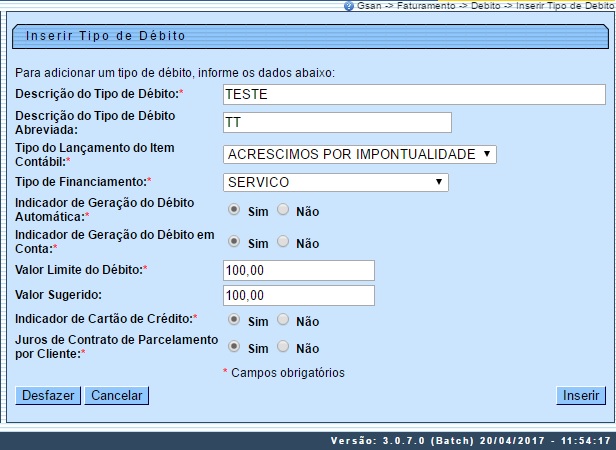616x450 pixels.
Task: Pick Não for Juros de Contrato de Parcelamento
Action: point(282,347)
